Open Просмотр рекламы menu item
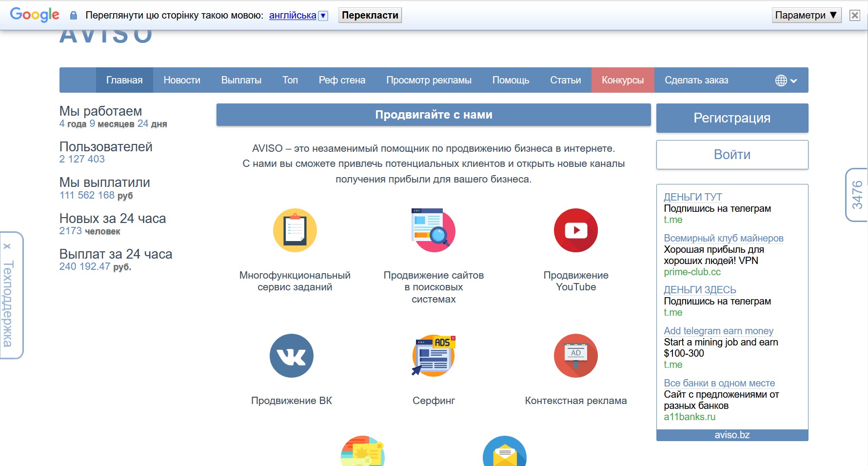 coord(429,80)
